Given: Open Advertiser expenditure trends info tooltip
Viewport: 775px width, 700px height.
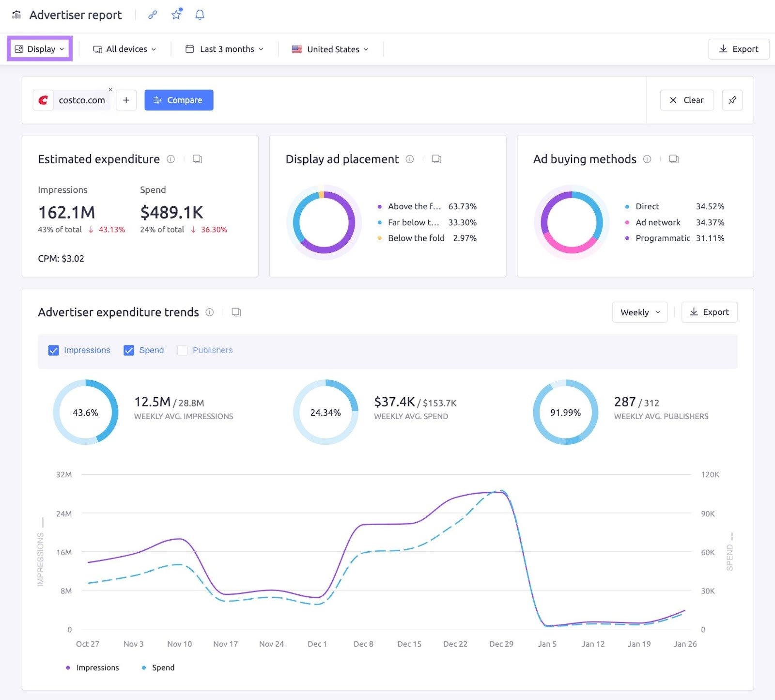Looking at the screenshot, I should pos(210,312).
